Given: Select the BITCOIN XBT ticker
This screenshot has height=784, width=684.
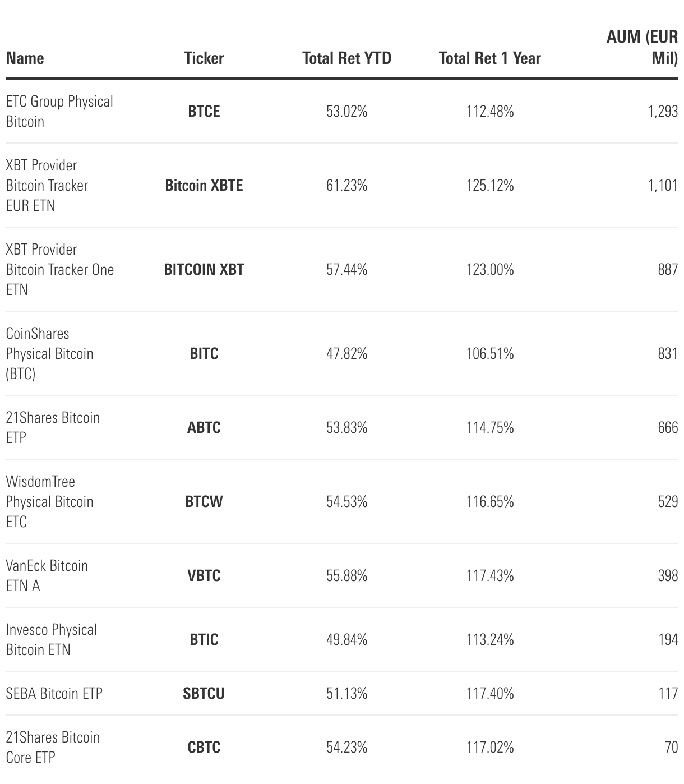Looking at the screenshot, I should [x=204, y=269].
